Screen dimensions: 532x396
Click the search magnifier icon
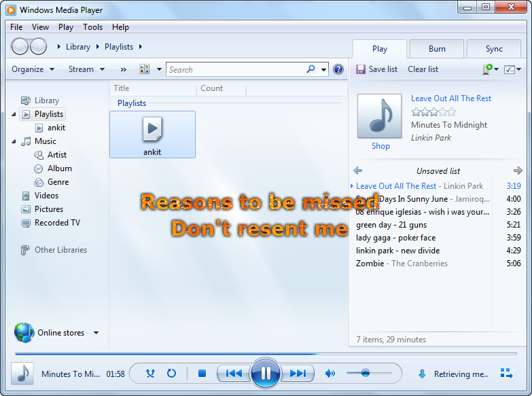coord(311,69)
